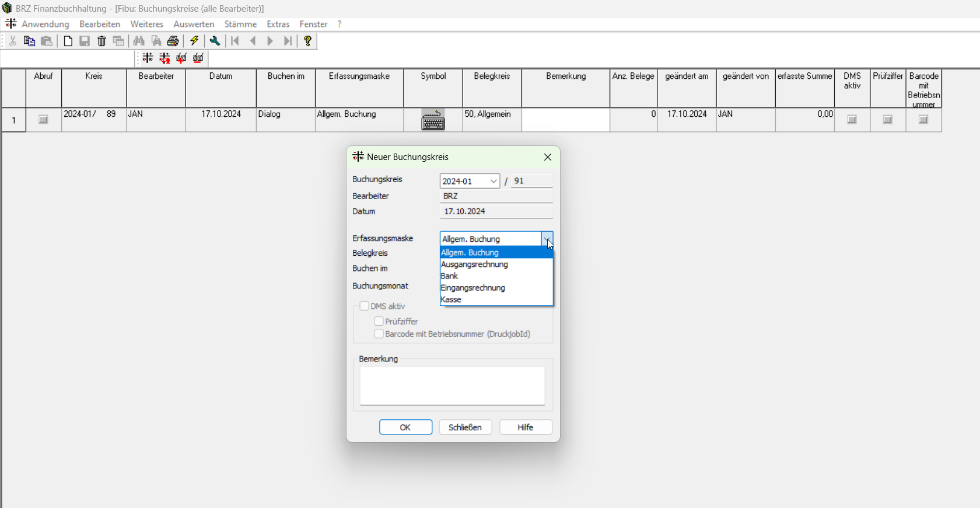Choose Bank in the Erfassungsmaske list
This screenshot has height=508, width=980.
pyautogui.click(x=496, y=276)
